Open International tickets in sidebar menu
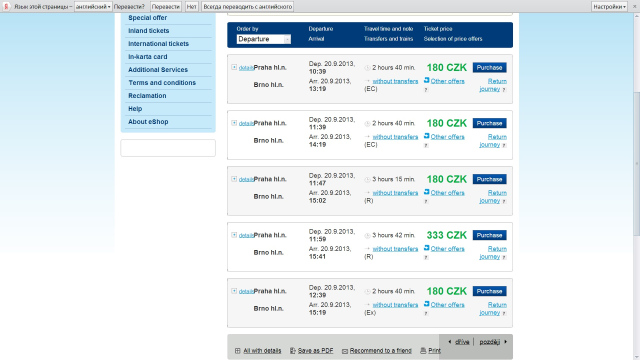The height and width of the screenshot is (360, 640). click(x=158, y=44)
